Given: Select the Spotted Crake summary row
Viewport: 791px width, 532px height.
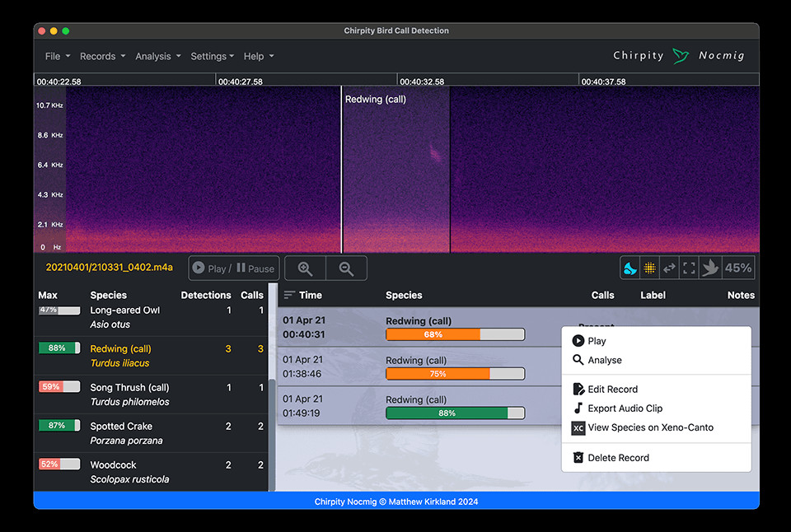Looking at the screenshot, I should coord(152,433).
